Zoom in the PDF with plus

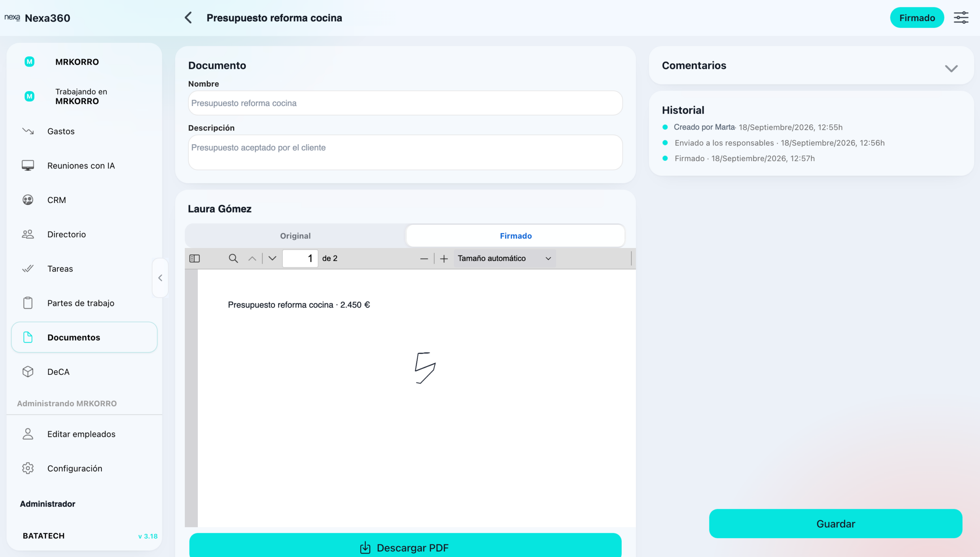[444, 259]
